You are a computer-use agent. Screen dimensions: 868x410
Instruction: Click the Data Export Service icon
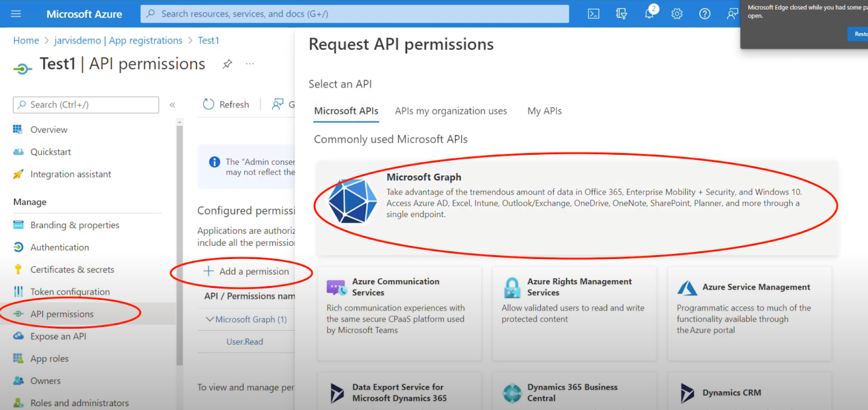pos(337,393)
